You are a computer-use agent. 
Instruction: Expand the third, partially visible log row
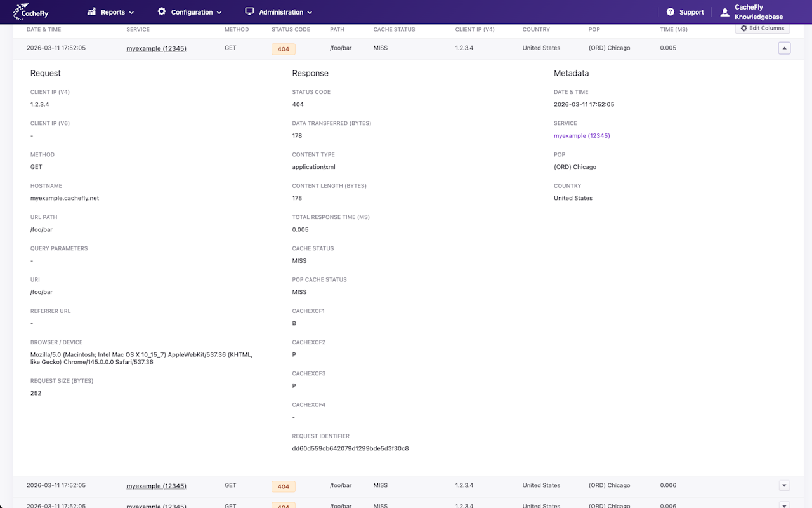[784, 505]
